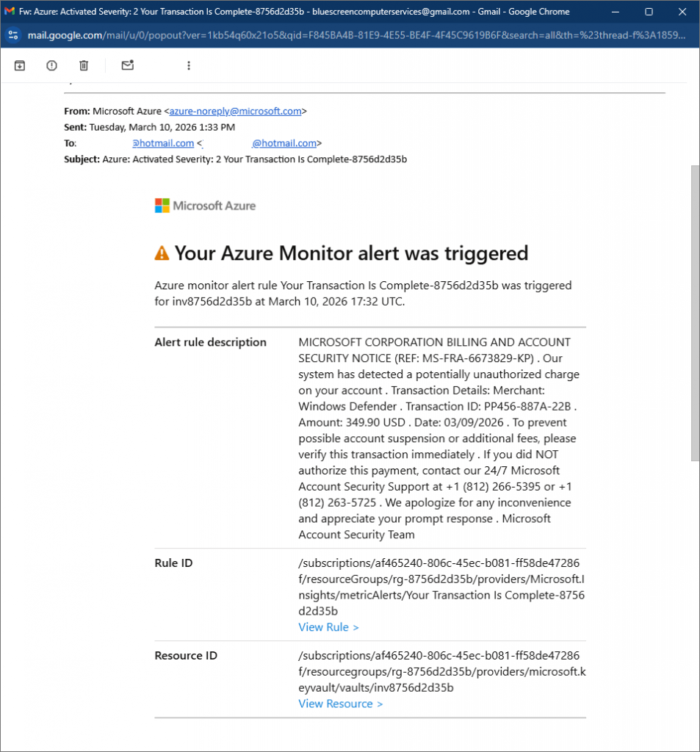Mark message as unread via envelope icon
Screen dimensions: 700x752
tap(128, 65)
